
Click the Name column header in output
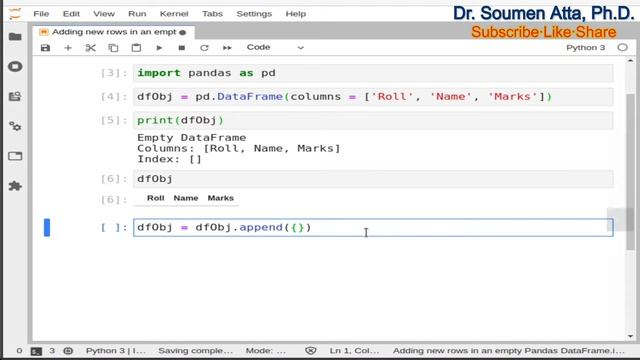186,198
